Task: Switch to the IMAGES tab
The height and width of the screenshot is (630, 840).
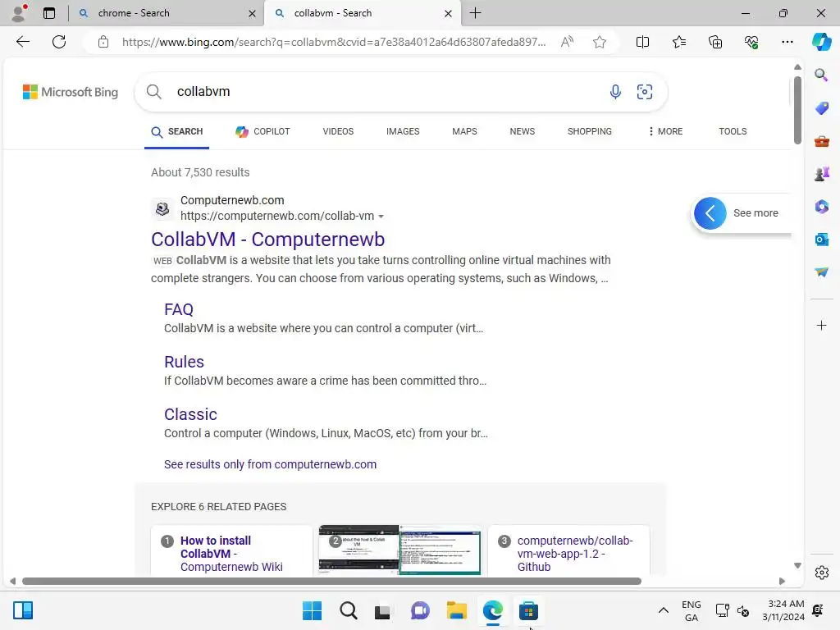Action: click(403, 131)
